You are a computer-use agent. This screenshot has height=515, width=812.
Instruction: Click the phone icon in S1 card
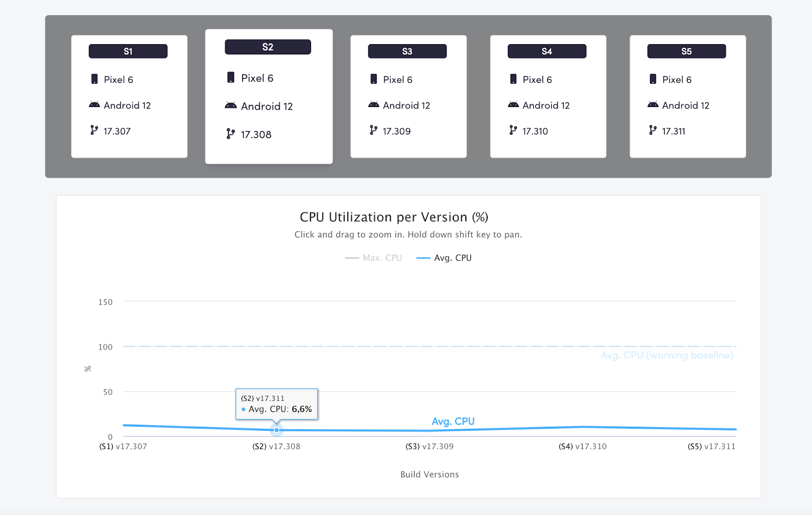pyautogui.click(x=94, y=79)
